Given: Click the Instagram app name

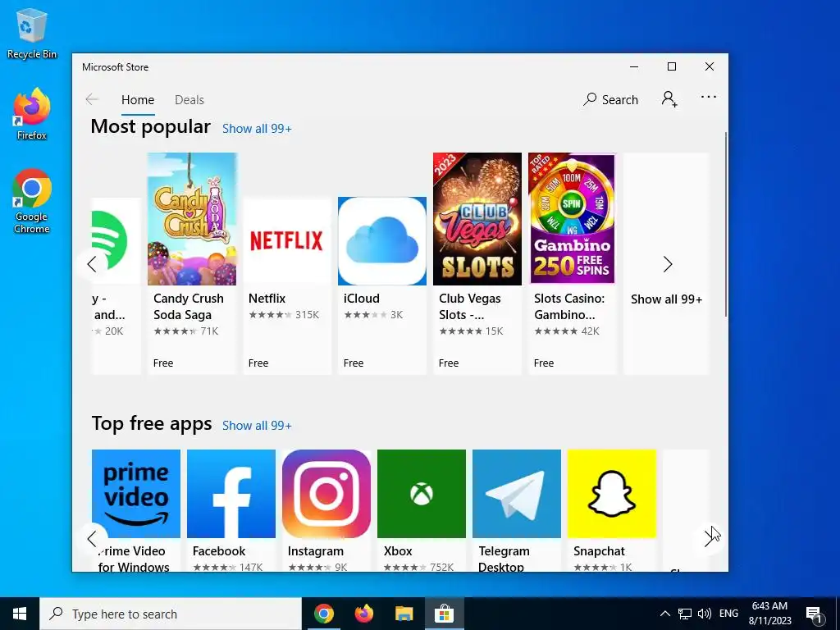Looking at the screenshot, I should 316,550.
